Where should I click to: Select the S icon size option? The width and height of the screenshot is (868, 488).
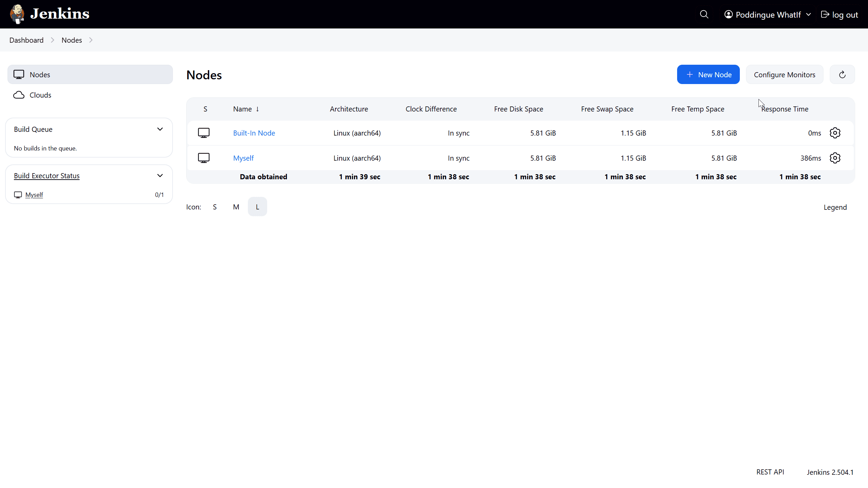[x=215, y=207]
